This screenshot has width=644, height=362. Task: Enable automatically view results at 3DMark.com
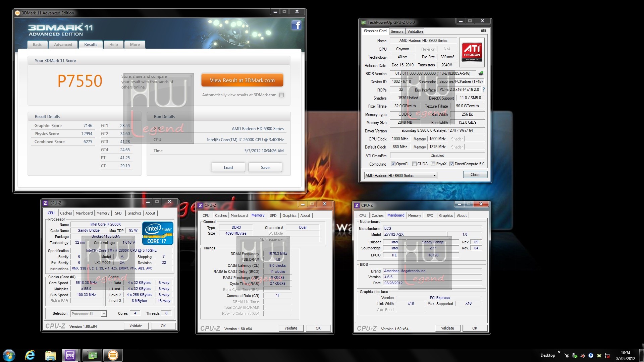tap(282, 95)
